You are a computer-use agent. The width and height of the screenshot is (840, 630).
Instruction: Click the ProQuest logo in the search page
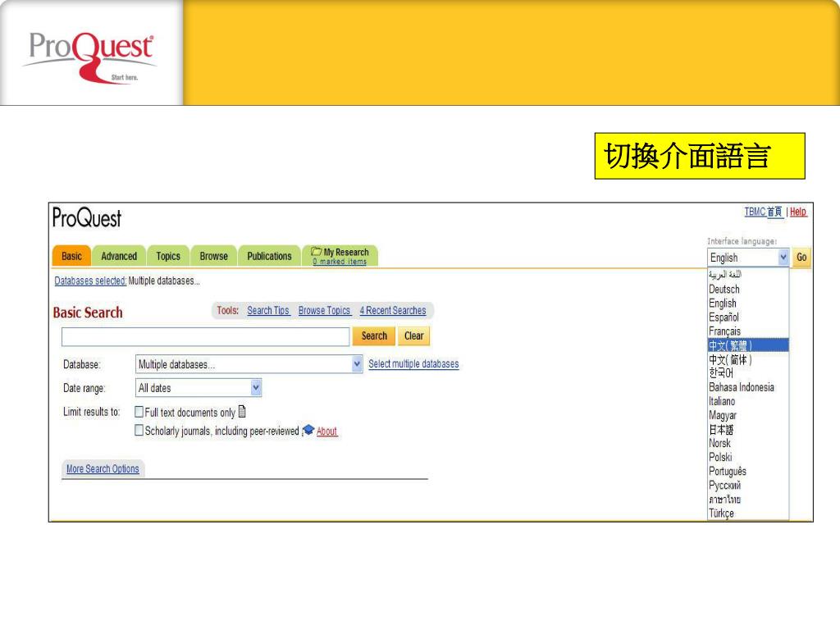coord(87,218)
